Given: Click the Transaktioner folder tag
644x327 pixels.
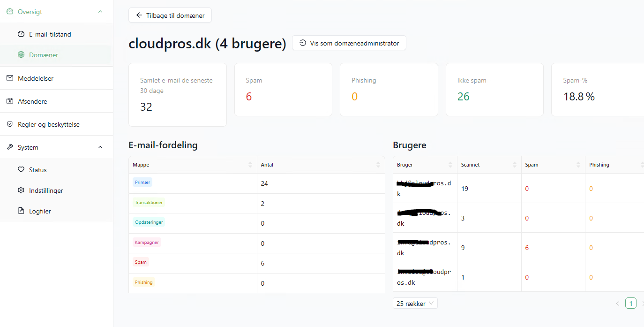Looking at the screenshot, I should point(149,203).
